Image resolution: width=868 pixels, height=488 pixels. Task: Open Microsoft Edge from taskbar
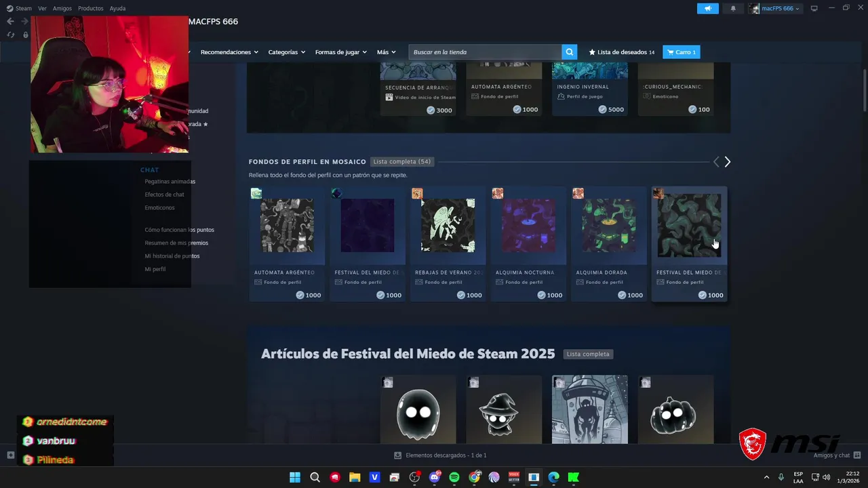pyautogui.click(x=553, y=477)
